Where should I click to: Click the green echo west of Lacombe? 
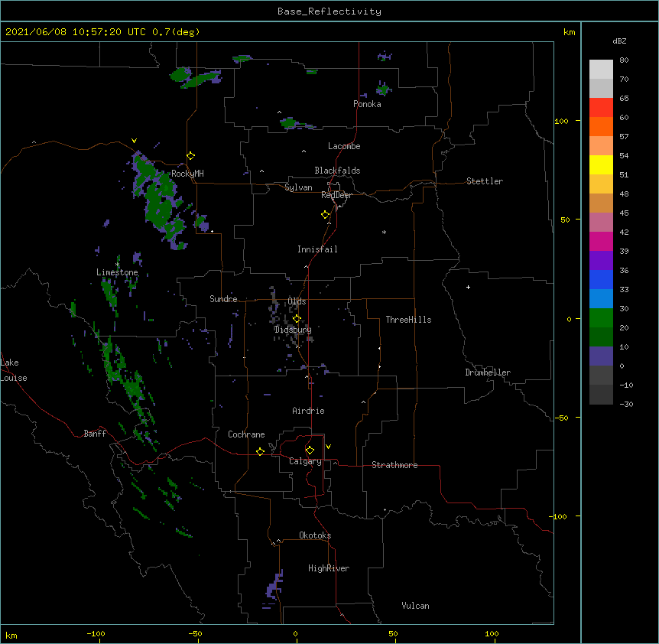290,123
